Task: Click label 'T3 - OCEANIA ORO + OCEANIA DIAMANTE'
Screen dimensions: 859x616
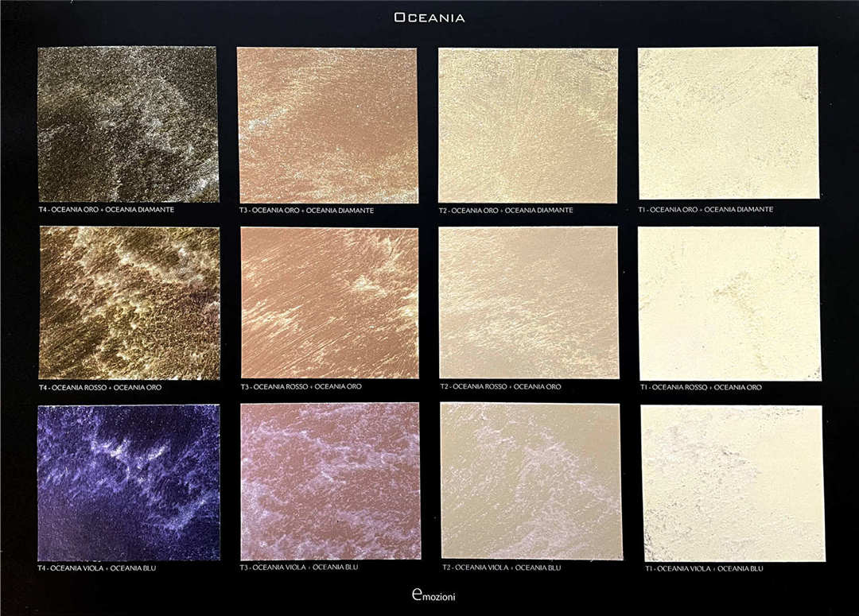Action: (307, 211)
